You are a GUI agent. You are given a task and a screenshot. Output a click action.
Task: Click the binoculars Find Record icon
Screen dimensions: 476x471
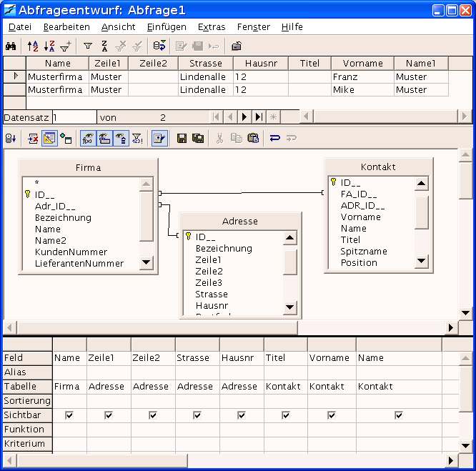click(11, 46)
